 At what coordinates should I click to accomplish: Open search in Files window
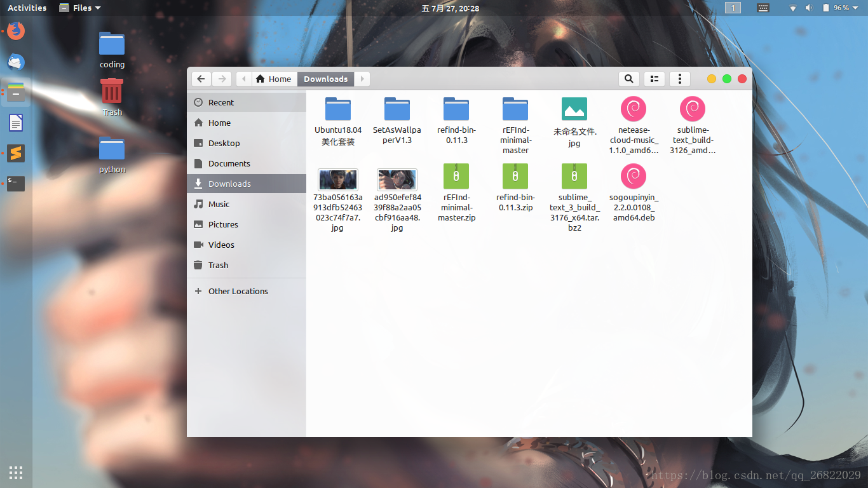[628, 79]
